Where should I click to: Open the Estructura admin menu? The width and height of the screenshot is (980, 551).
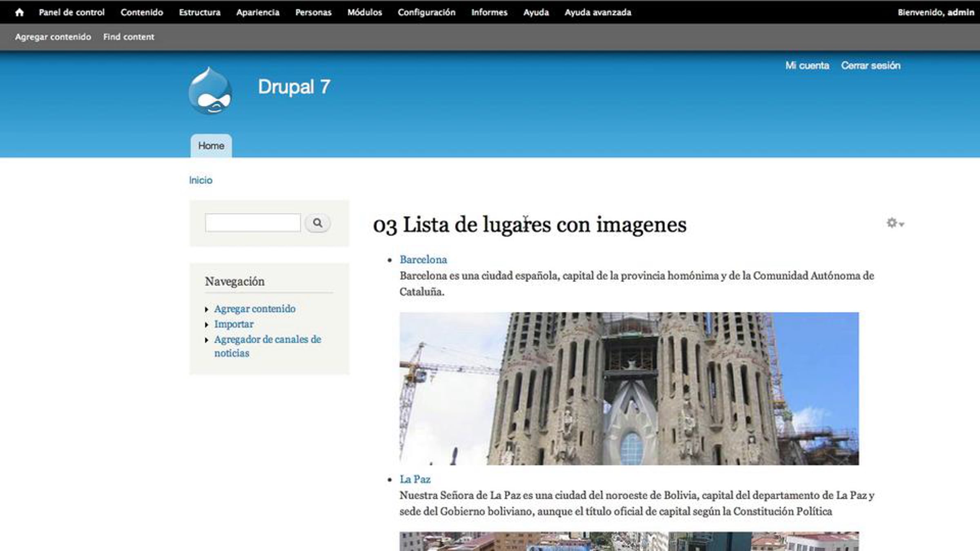pyautogui.click(x=199, y=12)
